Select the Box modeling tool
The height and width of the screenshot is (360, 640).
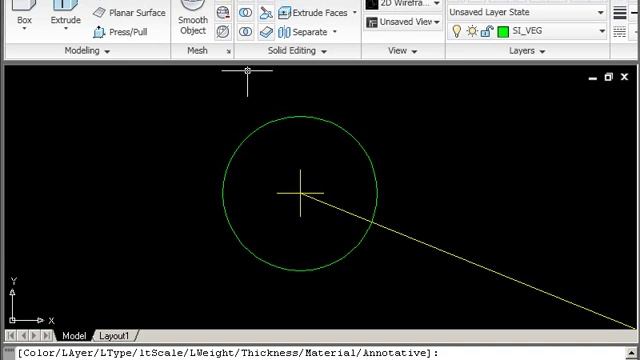[x=24, y=12]
